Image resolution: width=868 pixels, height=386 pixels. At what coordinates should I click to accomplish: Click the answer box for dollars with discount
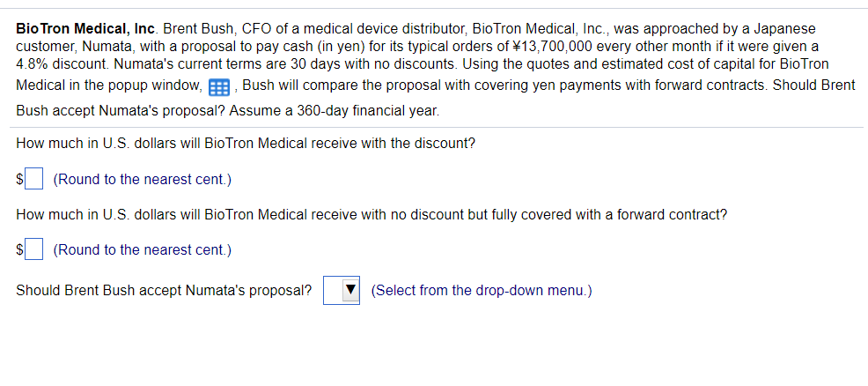(34, 179)
